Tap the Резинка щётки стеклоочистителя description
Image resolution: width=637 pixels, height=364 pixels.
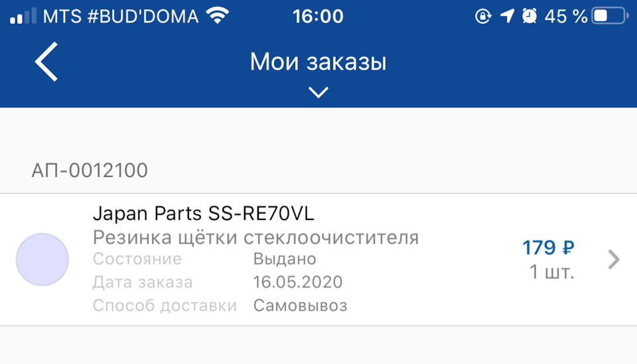pyautogui.click(x=255, y=237)
